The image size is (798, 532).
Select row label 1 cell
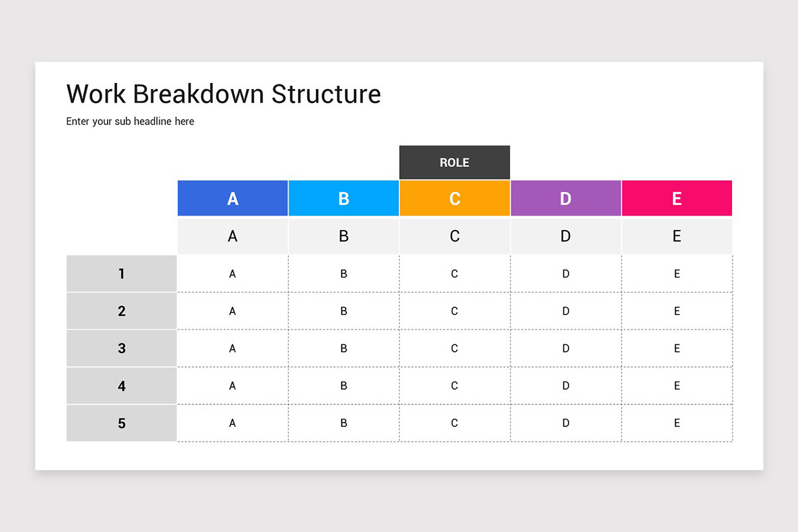pos(122,273)
